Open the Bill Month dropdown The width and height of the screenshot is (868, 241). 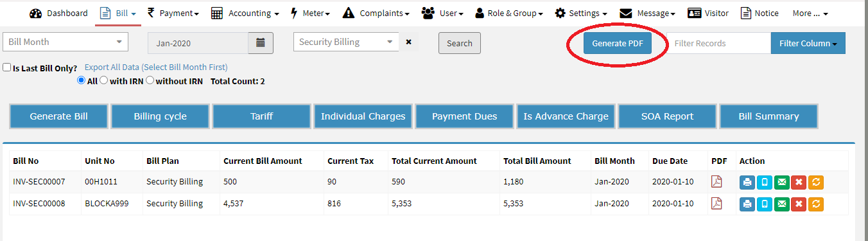click(65, 42)
